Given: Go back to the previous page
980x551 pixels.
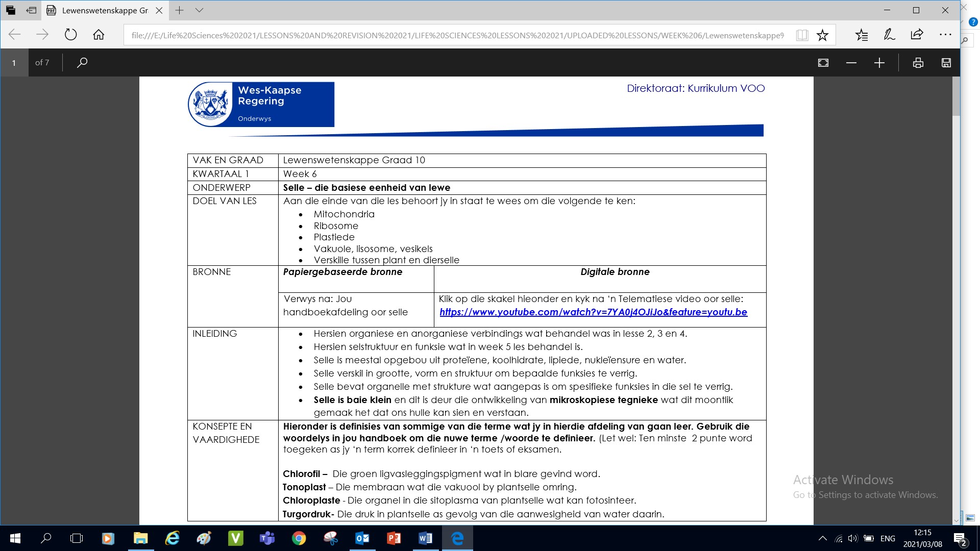Looking at the screenshot, I should 15,35.
